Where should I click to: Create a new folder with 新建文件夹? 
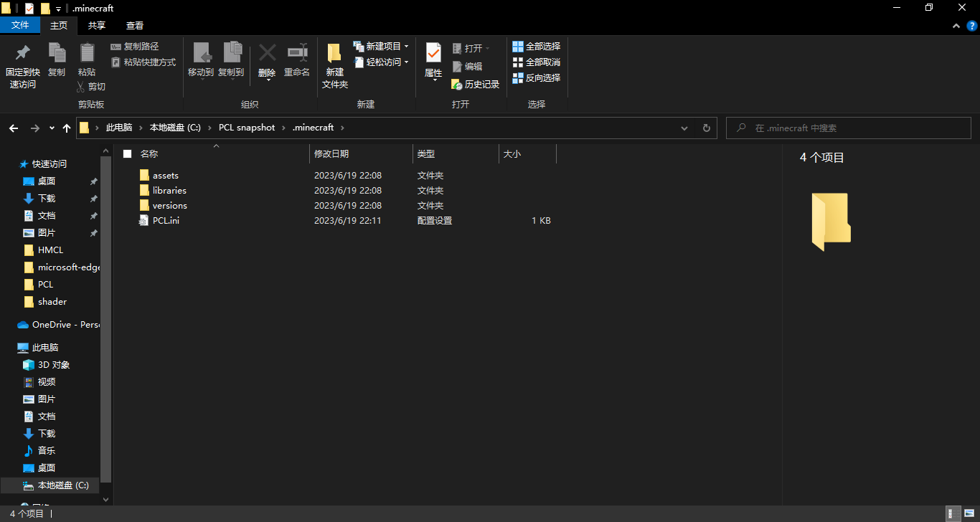334,65
